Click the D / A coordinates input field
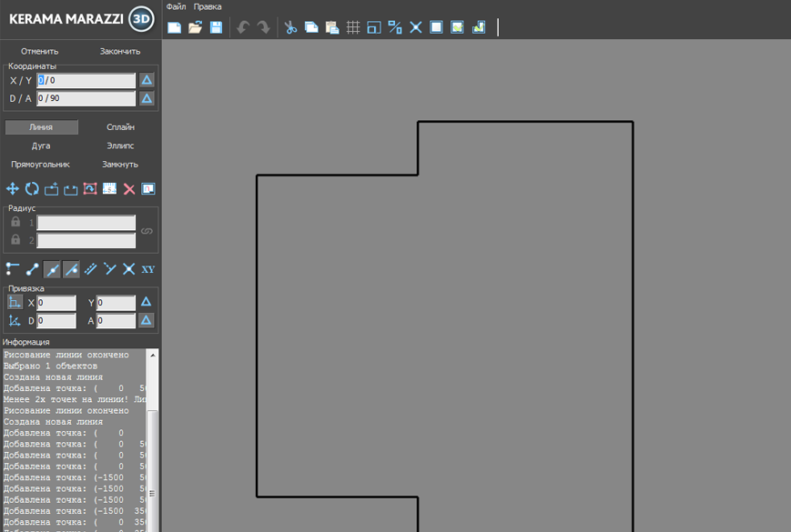Screen dimensions: 791x532 [x=86, y=98]
